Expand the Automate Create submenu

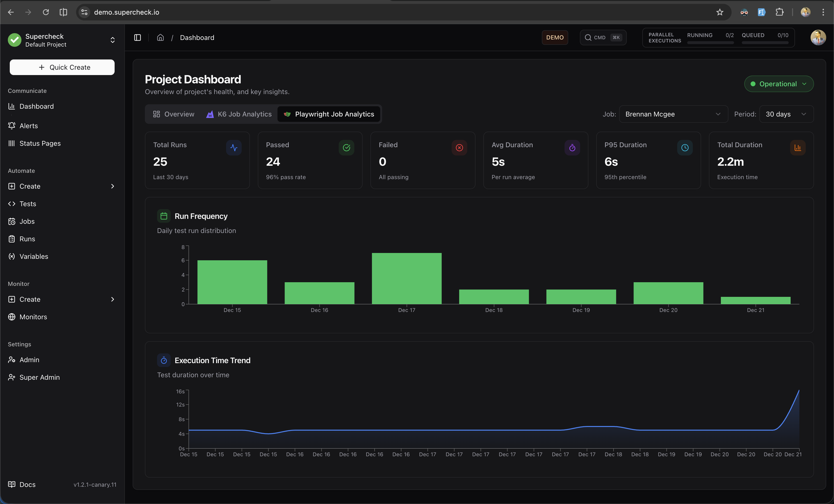pos(112,186)
